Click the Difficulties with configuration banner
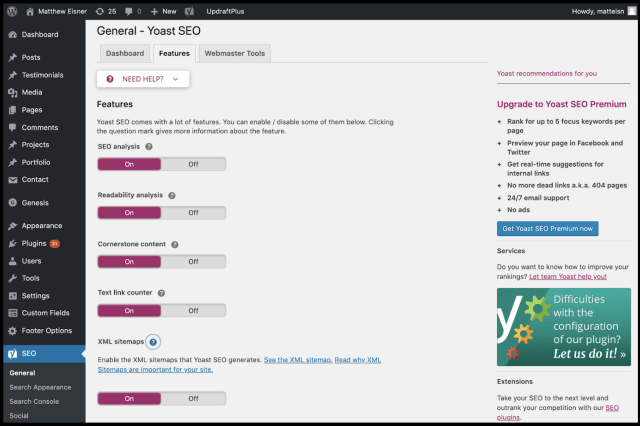 tap(564, 327)
